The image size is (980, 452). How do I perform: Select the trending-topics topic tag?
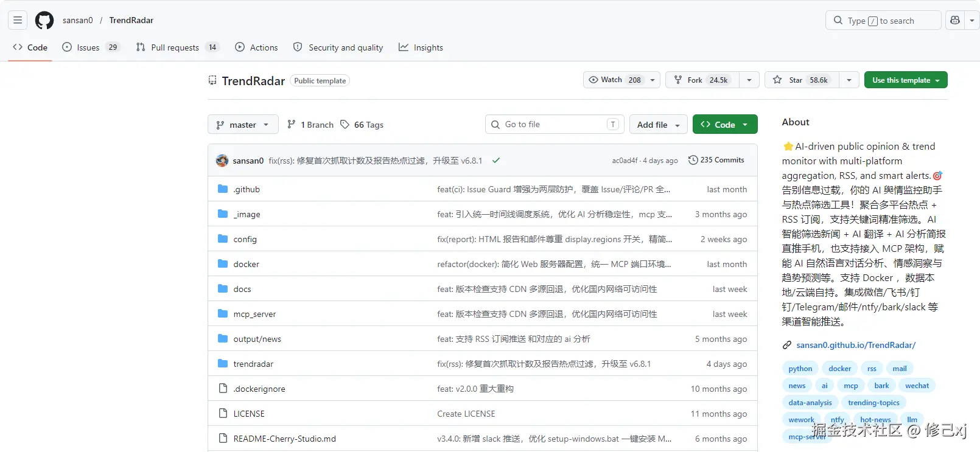point(874,403)
